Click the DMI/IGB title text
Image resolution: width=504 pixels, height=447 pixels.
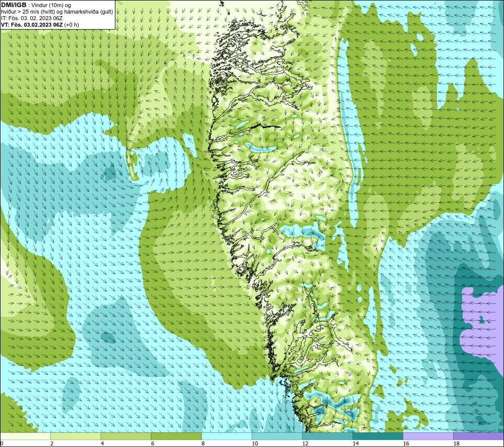point(14,5)
